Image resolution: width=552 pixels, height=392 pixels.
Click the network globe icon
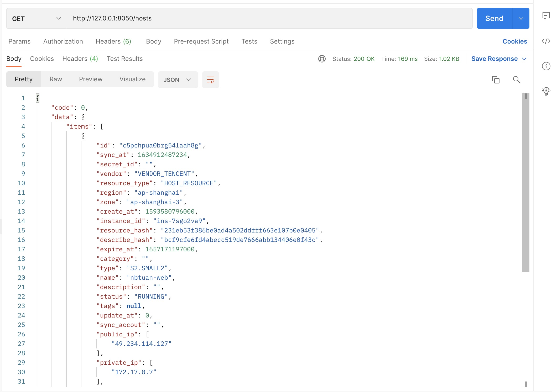(x=322, y=59)
